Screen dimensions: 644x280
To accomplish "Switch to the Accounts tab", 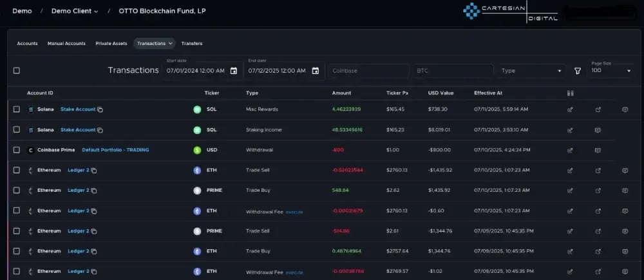I will coord(27,44).
